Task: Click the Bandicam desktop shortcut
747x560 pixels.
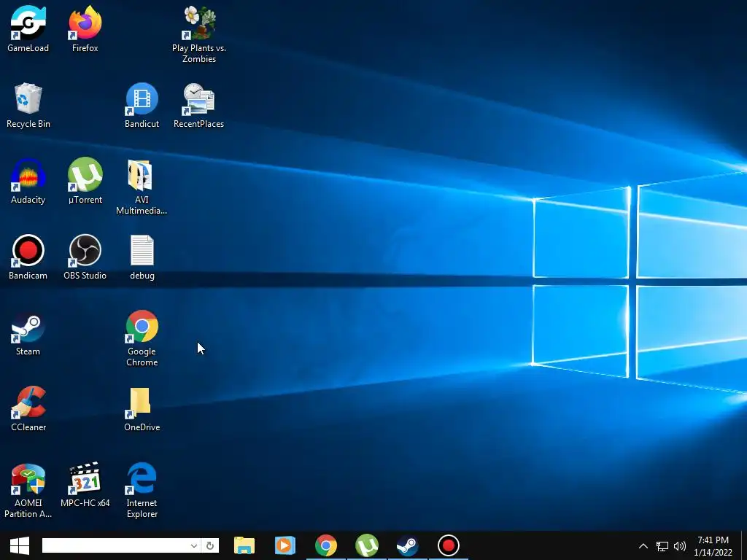Action: pos(28,257)
